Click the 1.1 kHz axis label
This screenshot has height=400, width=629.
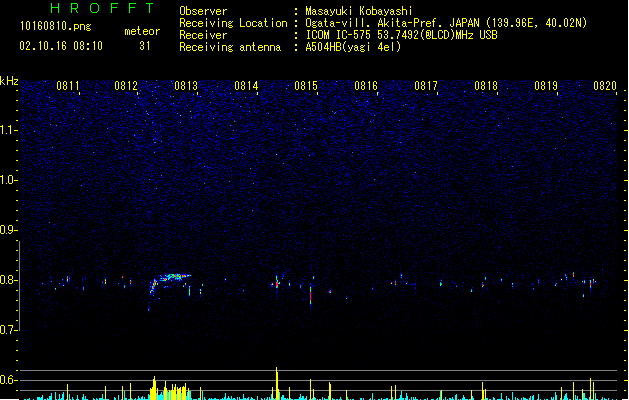8,130
